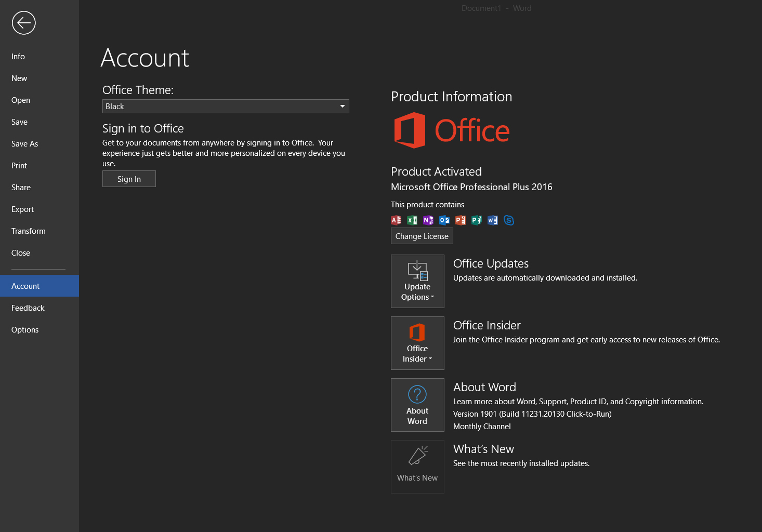Open the Office Insider dropdown menu
The height and width of the screenshot is (532, 762).
coord(417,343)
